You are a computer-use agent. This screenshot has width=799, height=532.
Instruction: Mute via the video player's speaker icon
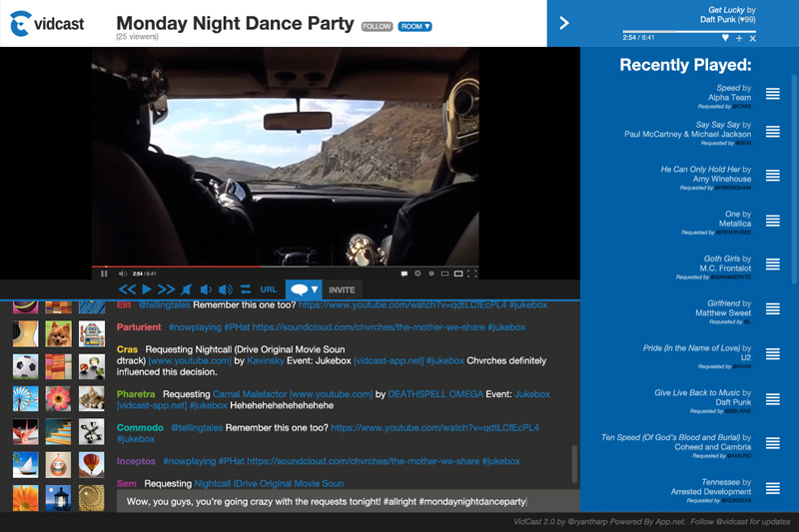[x=122, y=273]
